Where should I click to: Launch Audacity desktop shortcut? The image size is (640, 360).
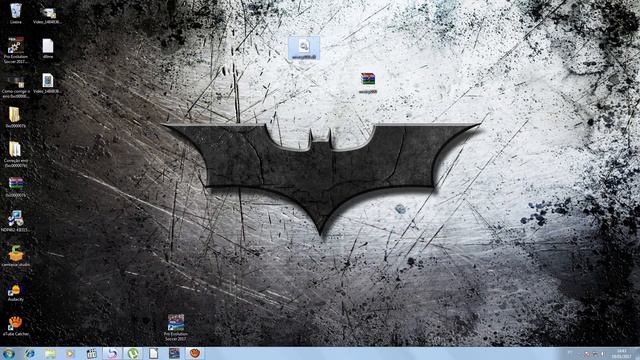point(16,293)
